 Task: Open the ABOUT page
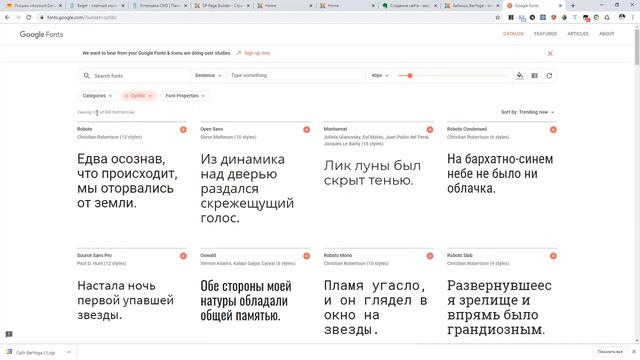[607, 34]
